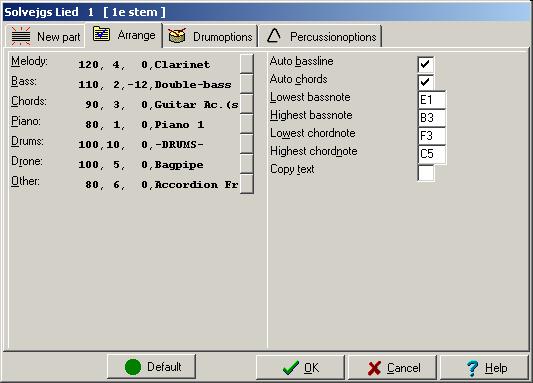Click the 'Drums:' label
The width and height of the screenshot is (533, 383).
27,142
